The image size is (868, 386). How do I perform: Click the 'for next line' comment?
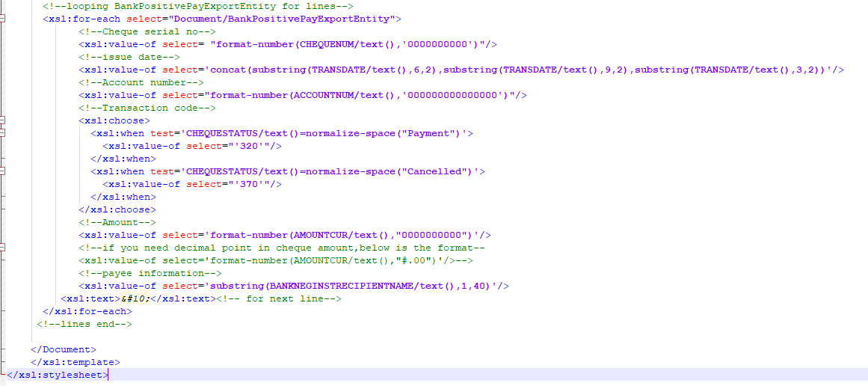click(278, 298)
